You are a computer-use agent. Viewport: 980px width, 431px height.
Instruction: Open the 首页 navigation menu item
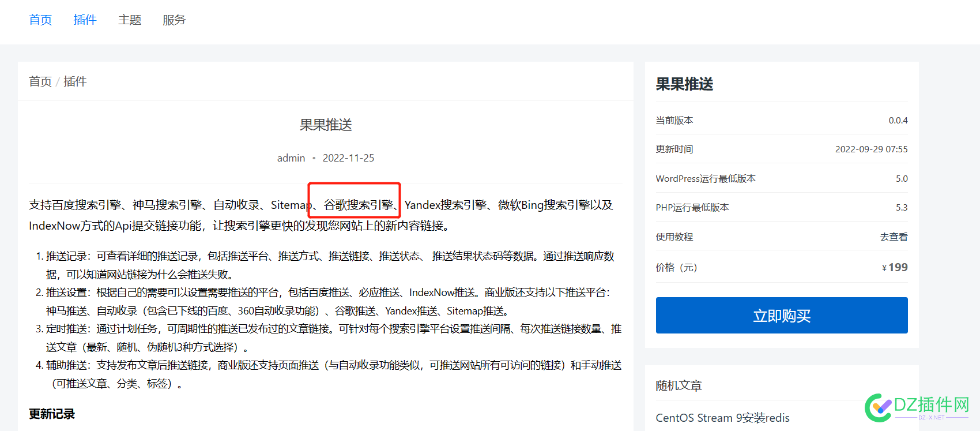point(40,20)
